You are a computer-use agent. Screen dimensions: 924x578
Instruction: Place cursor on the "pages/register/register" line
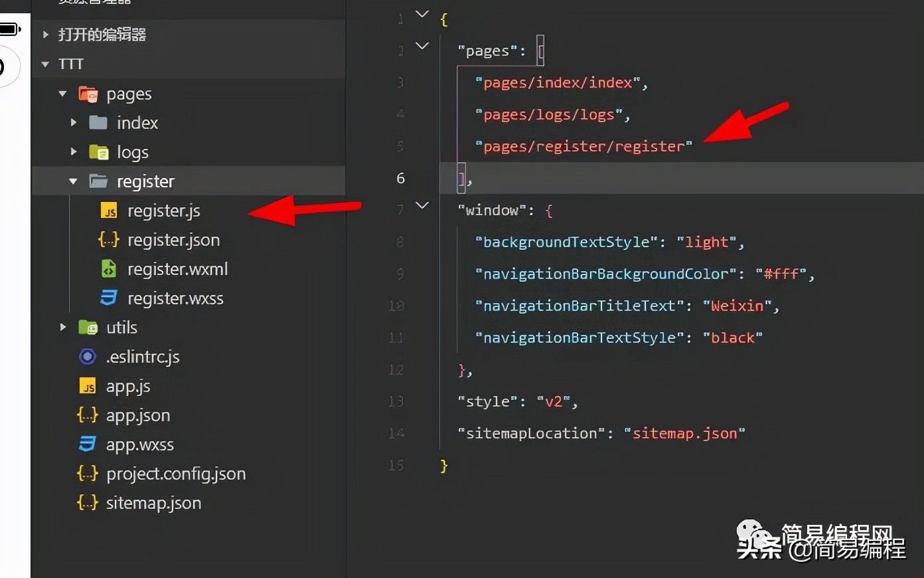pos(584,147)
